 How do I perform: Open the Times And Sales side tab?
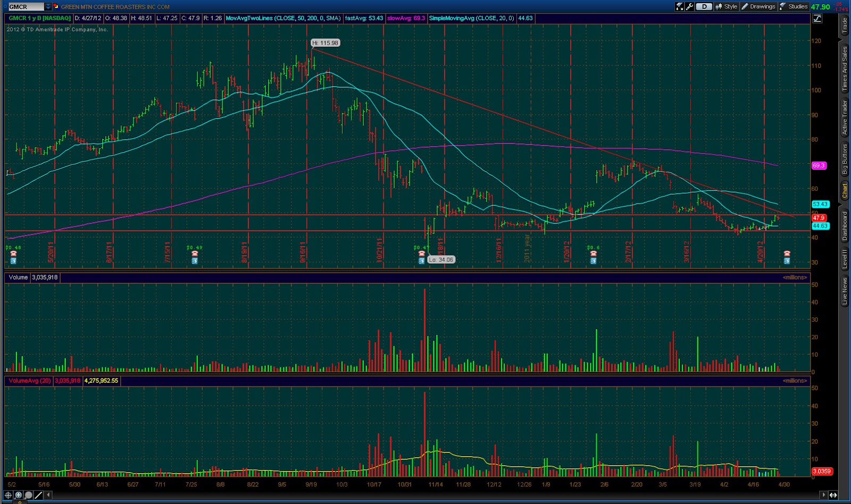844,69
